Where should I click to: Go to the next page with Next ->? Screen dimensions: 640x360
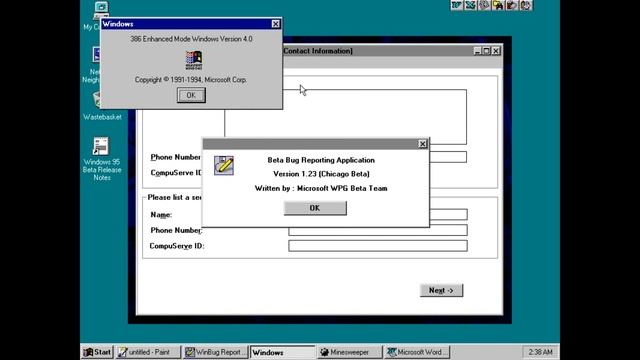tap(441, 290)
